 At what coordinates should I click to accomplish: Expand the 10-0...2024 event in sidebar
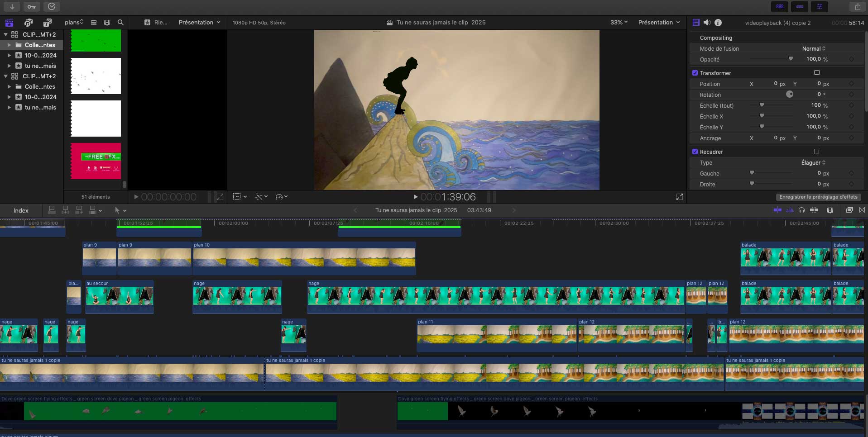point(9,55)
